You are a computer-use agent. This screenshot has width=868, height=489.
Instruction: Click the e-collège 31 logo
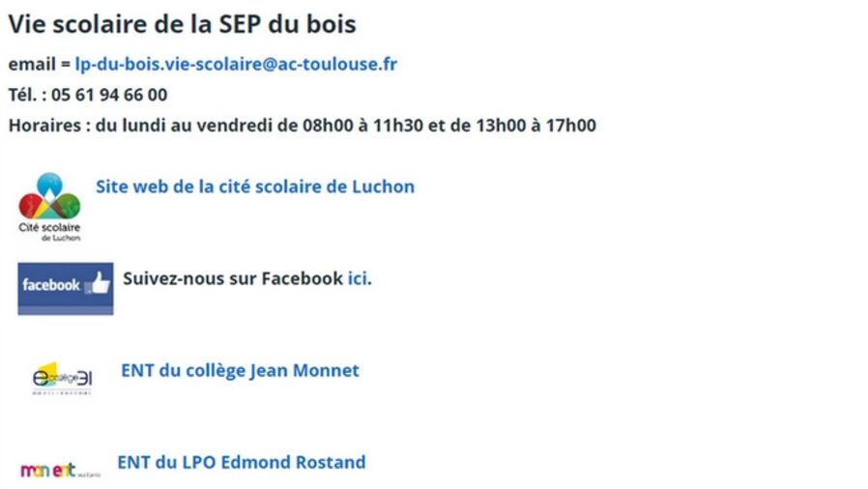62,378
